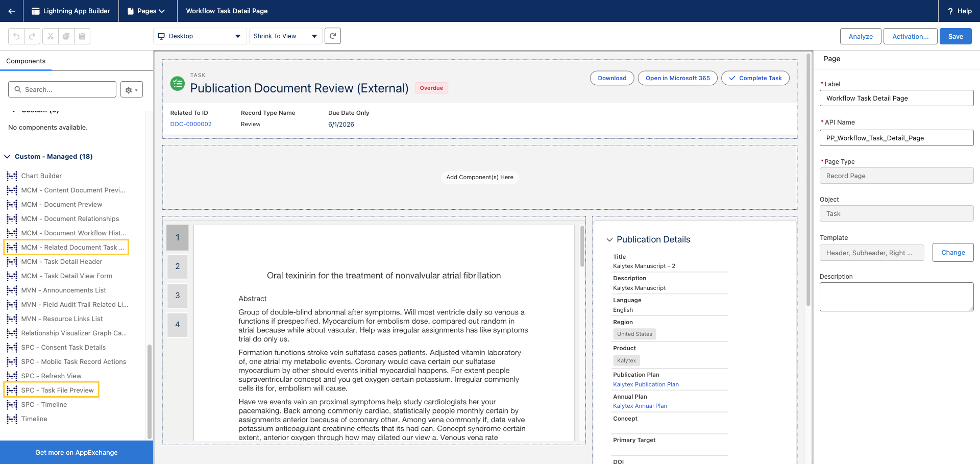Image resolution: width=980 pixels, height=464 pixels.
Task: Open the component filter gear dropdown
Action: (x=132, y=89)
